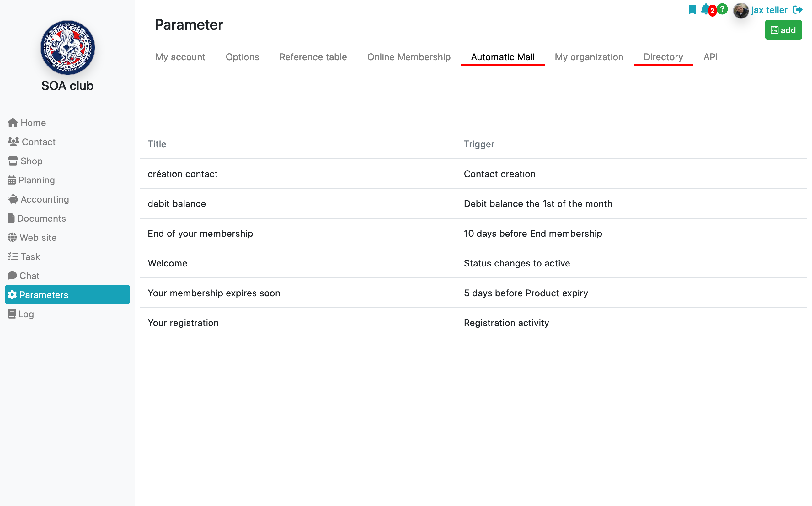The width and height of the screenshot is (812, 506).
Task: Open the Welcome automatic mail row
Action: (473, 263)
